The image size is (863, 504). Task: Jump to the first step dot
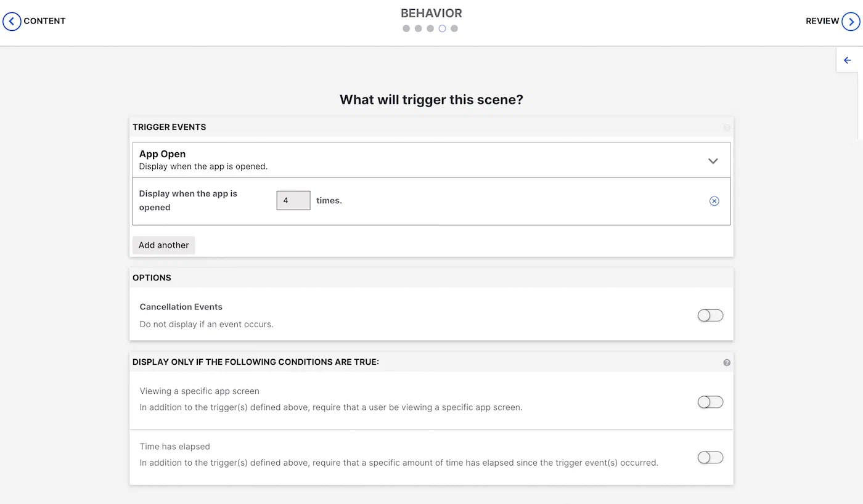tap(406, 28)
